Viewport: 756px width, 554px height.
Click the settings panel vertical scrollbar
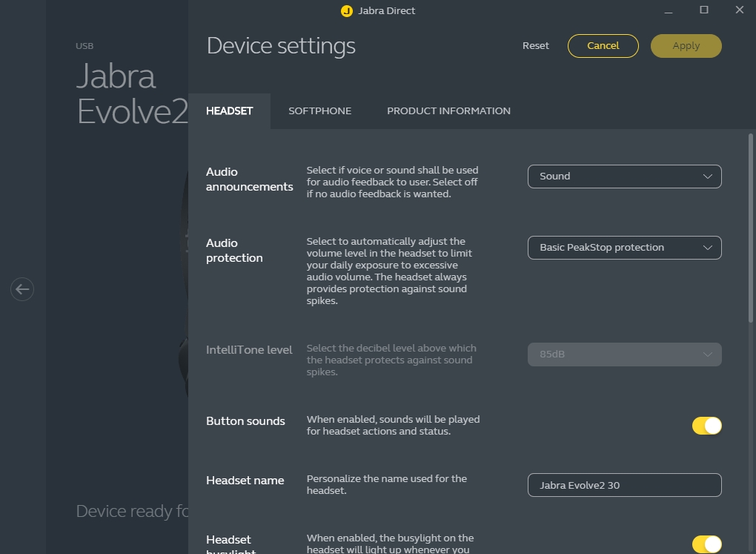click(x=751, y=228)
